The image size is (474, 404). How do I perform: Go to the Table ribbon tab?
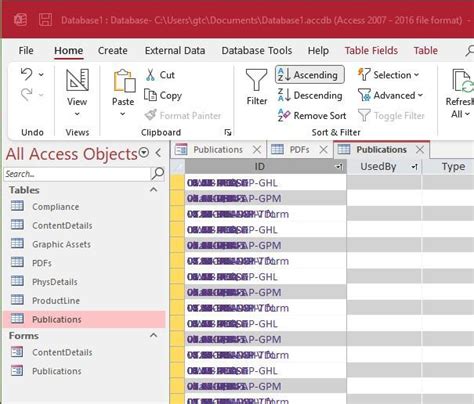coord(426,51)
